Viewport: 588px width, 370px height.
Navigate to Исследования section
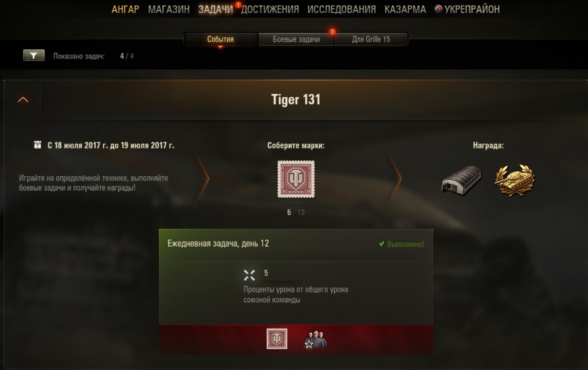[342, 9]
